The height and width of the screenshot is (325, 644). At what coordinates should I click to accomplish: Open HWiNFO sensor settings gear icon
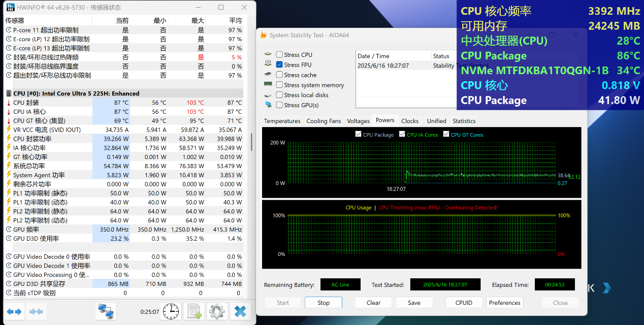pos(217,311)
